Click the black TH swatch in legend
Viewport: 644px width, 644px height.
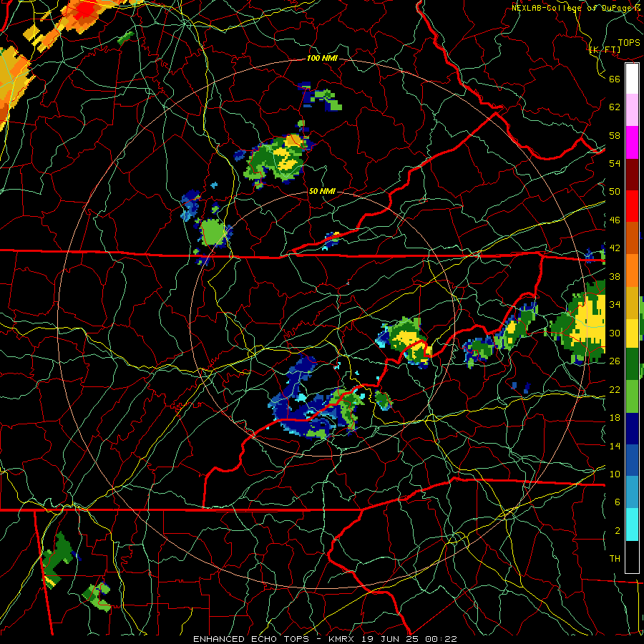[632, 557]
